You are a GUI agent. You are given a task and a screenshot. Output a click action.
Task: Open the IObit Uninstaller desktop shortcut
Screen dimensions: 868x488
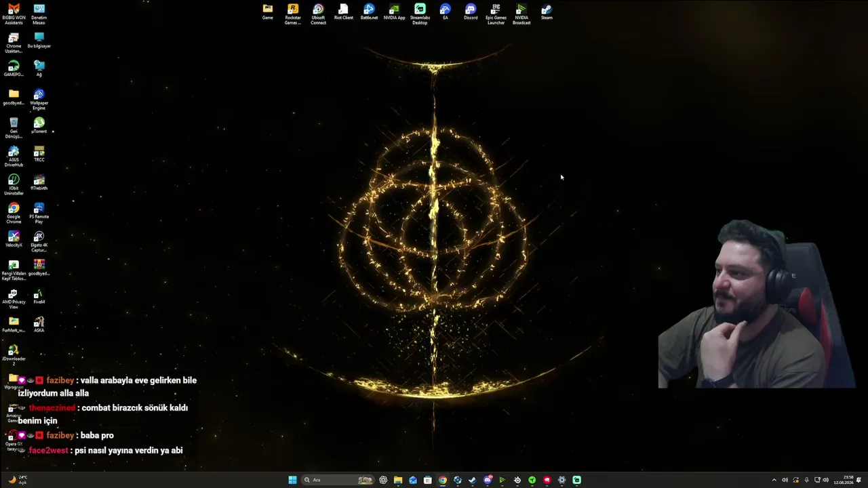pos(14,184)
